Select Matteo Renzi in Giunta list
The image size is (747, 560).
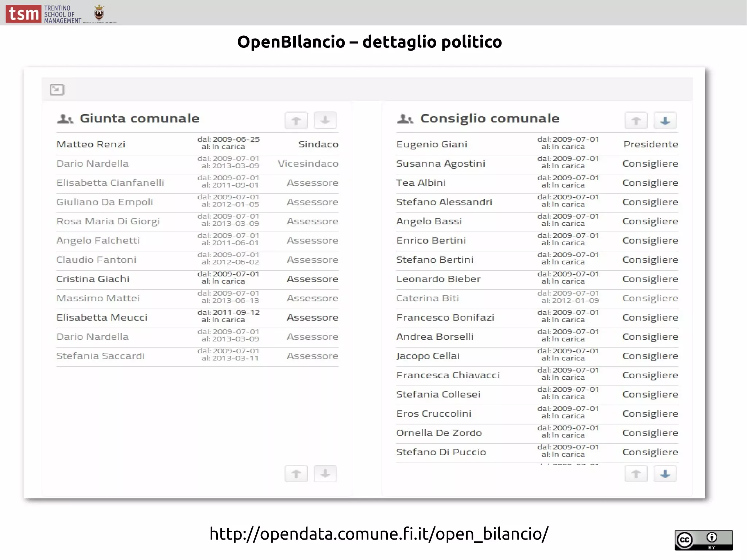click(x=91, y=144)
